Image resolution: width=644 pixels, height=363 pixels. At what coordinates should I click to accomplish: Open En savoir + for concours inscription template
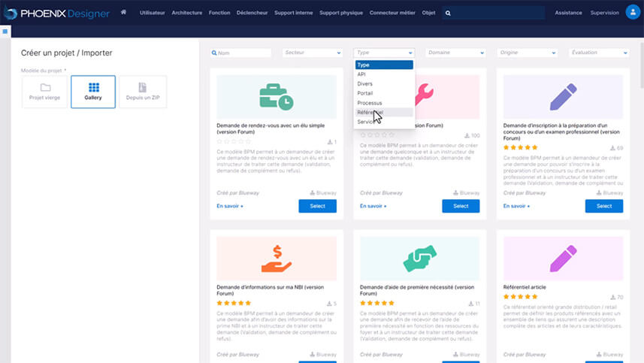pyautogui.click(x=516, y=206)
